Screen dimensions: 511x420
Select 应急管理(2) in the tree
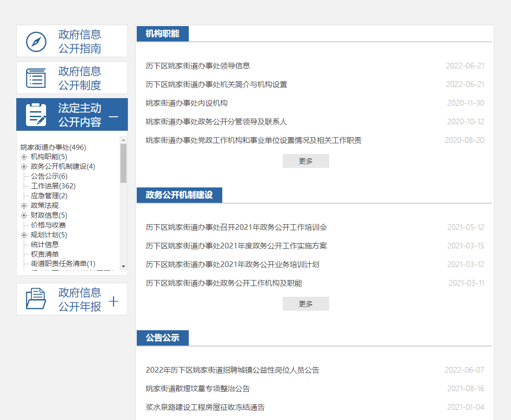click(x=49, y=196)
